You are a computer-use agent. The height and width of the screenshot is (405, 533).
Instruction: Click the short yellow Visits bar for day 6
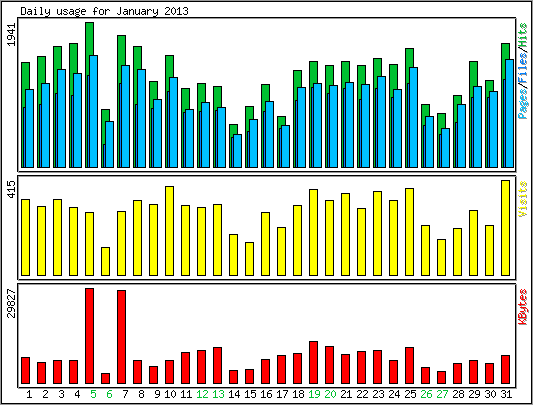click(105, 261)
